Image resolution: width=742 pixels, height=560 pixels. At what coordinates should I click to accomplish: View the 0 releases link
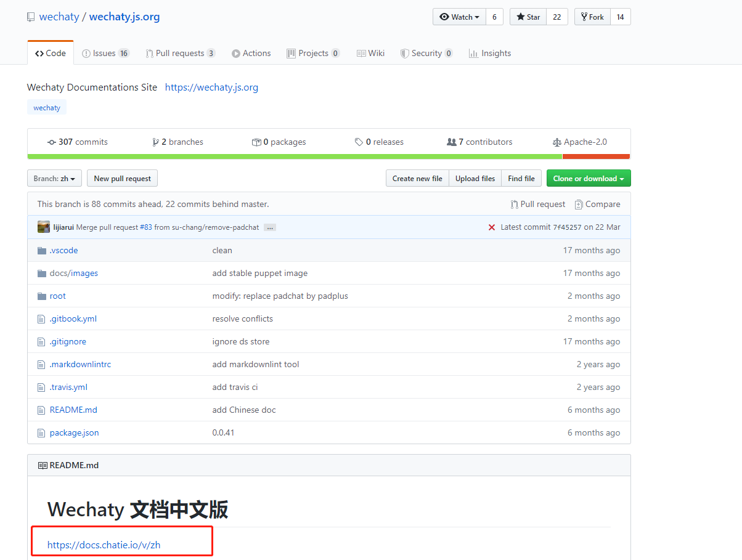coord(379,142)
